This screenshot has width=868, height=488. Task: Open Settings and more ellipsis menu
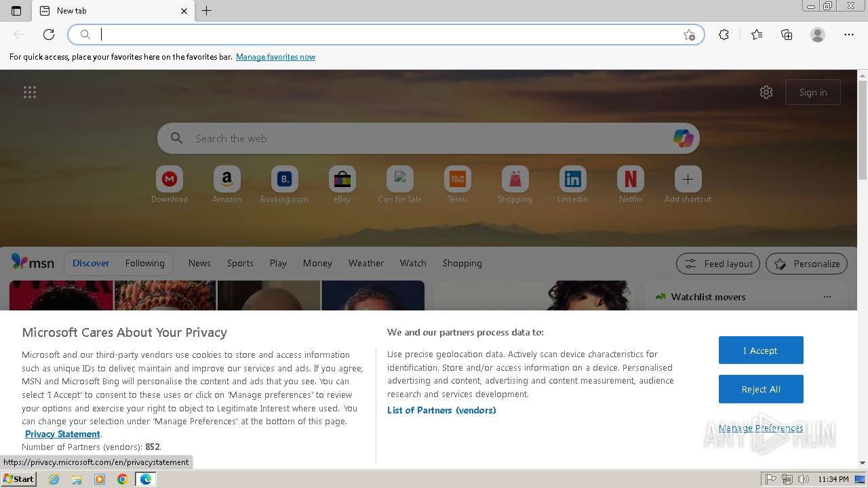849,35
